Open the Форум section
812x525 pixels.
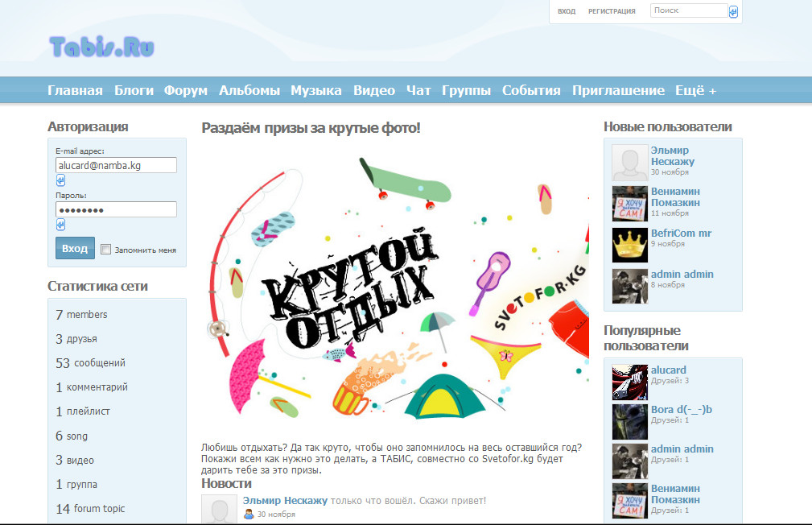186,91
